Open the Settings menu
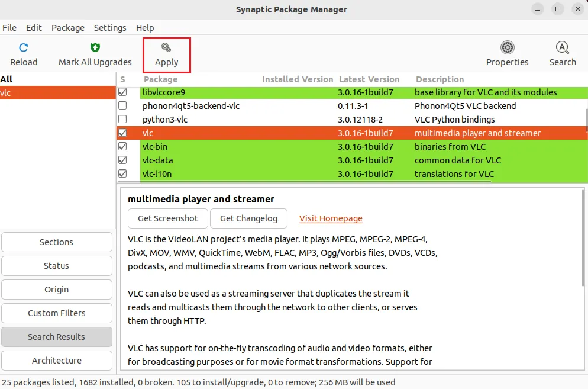 tap(110, 28)
